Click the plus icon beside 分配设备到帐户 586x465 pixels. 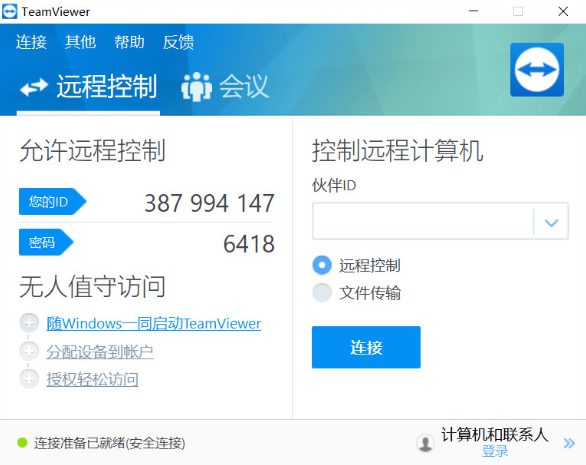pos(29,351)
